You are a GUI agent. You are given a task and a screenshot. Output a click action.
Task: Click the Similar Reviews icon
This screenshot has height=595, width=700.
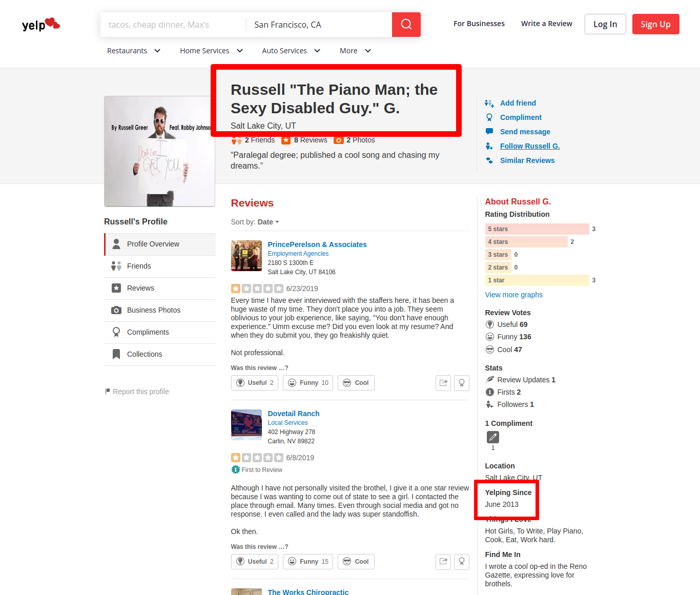(489, 160)
